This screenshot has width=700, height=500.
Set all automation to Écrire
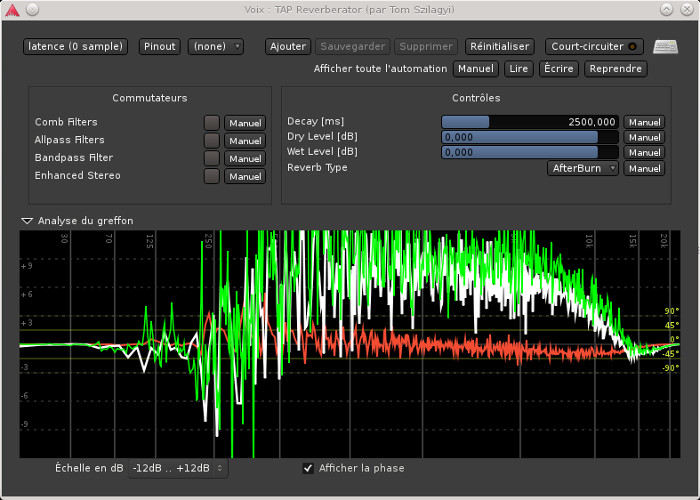tap(559, 69)
